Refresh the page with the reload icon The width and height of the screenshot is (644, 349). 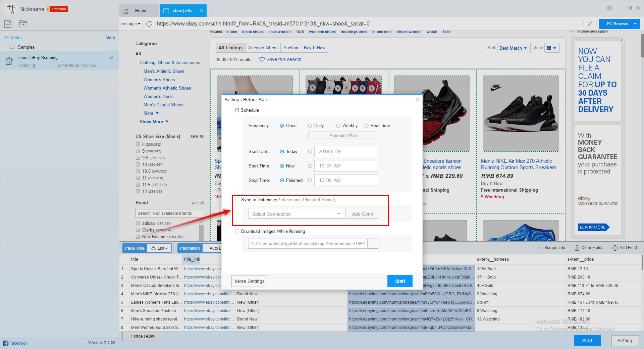coord(149,23)
